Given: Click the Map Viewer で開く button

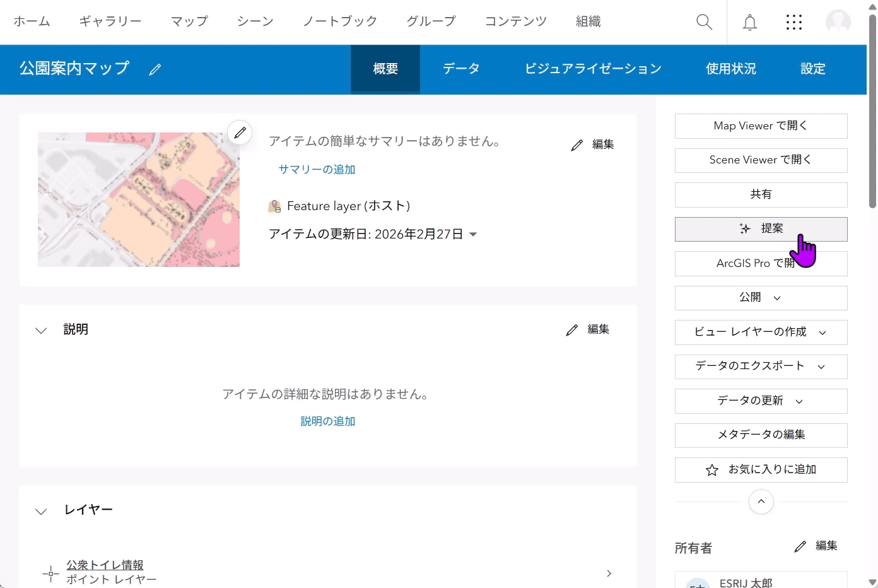Looking at the screenshot, I should coord(761,126).
